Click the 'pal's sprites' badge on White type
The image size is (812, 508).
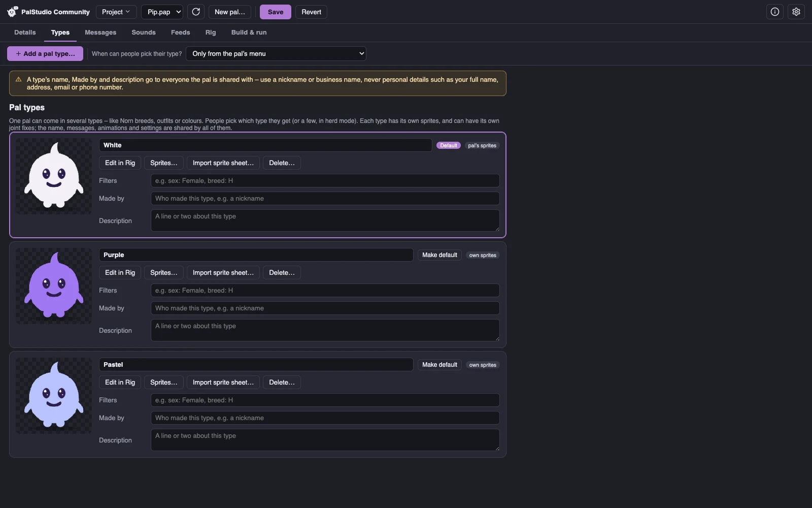point(482,145)
